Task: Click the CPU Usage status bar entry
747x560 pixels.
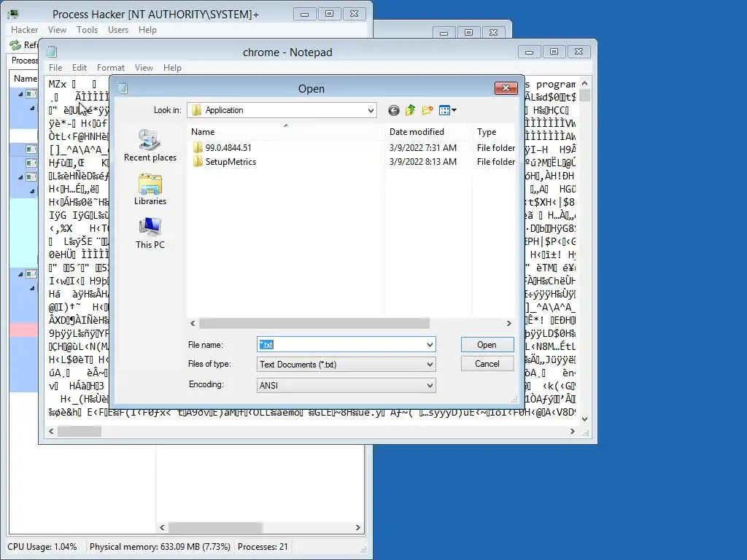Action: 42,547
